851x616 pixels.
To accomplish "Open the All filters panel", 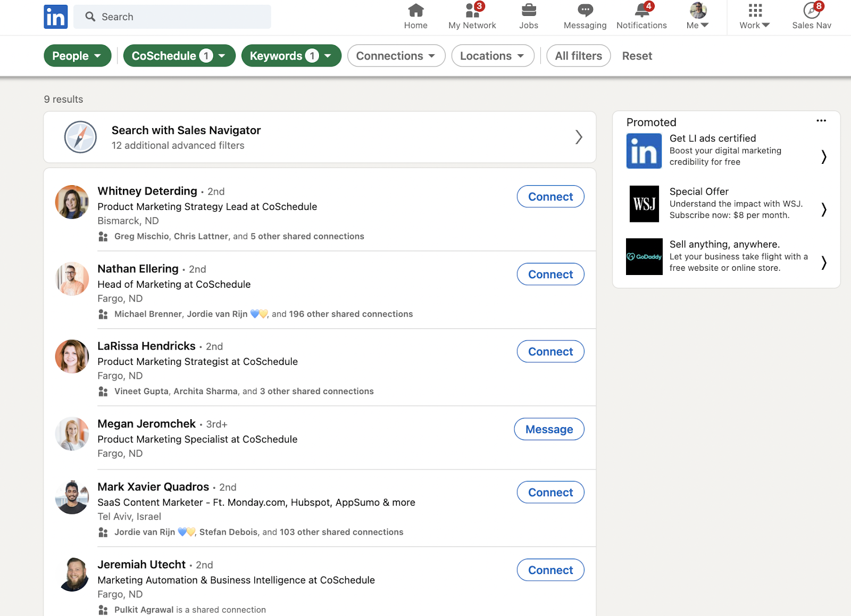I will coord(578,56).
